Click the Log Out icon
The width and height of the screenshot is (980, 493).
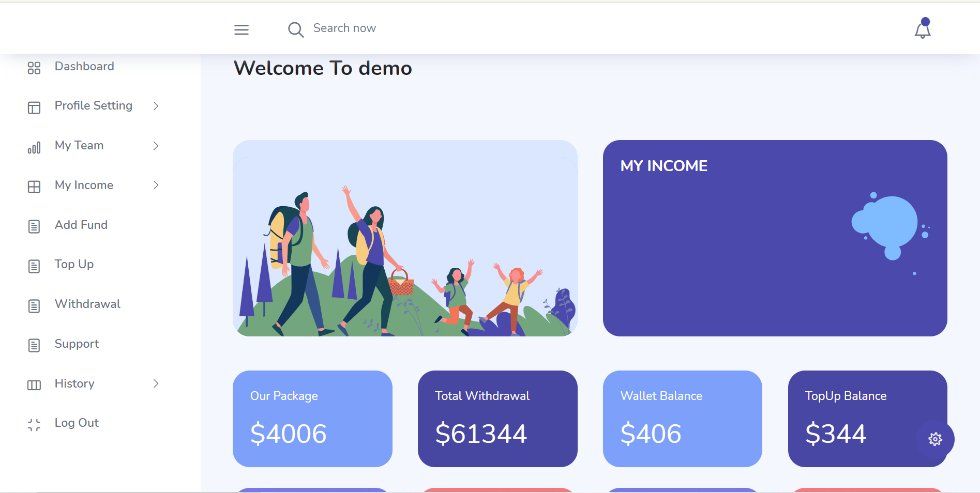click(x=34, y=425)
